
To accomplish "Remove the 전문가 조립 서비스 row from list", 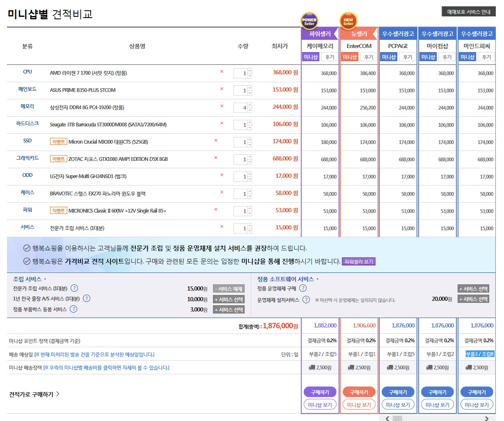I will coord(222,227).
